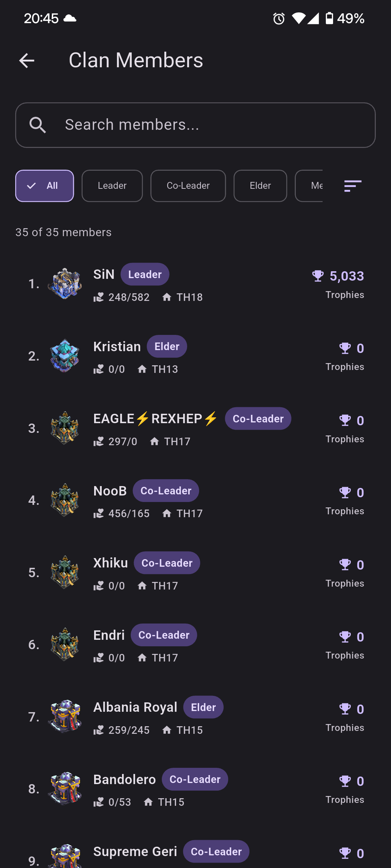Select the Co-Leader badge next to NooB
This screenshot has width=391, height=868.
click(x=165, y=490)
